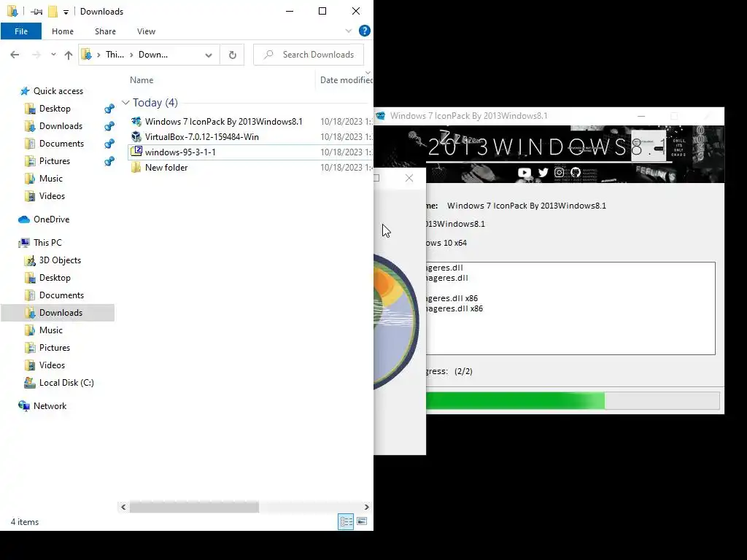Refresh the Downloads folder

click(x=233, y=55)
